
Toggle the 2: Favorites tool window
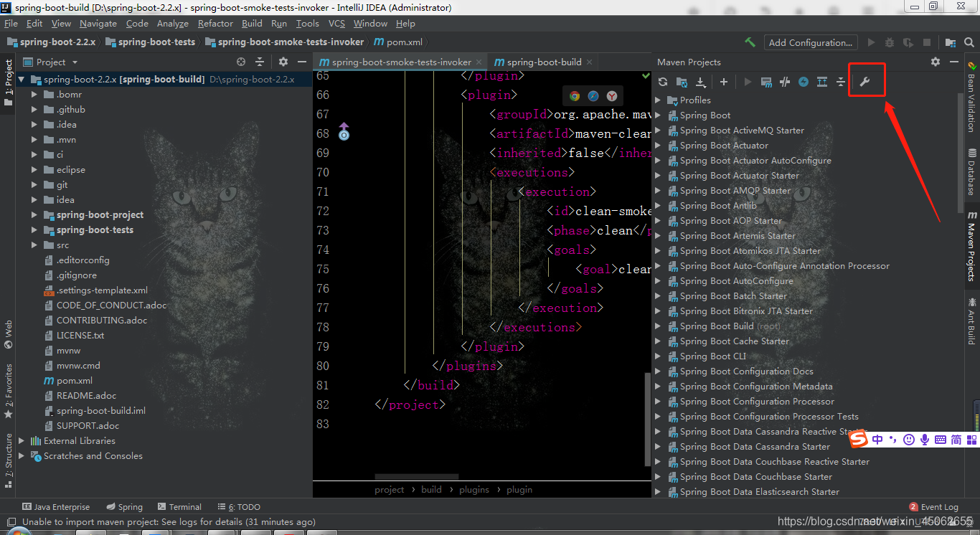[9, 391]
